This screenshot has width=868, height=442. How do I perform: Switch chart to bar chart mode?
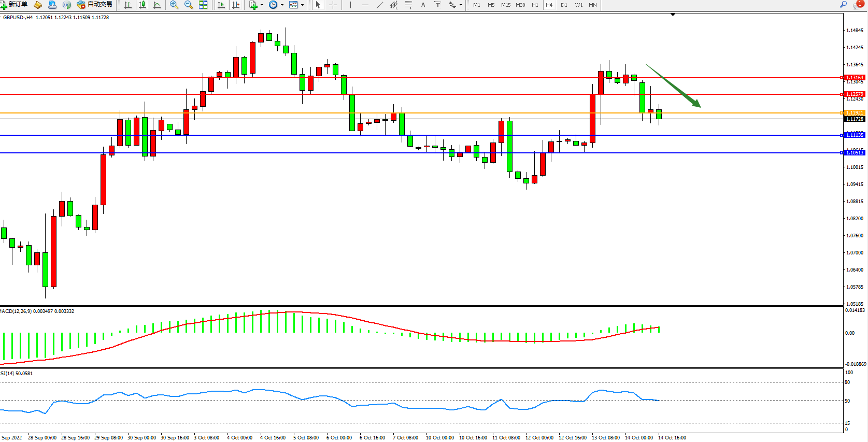tap(128, 5)
